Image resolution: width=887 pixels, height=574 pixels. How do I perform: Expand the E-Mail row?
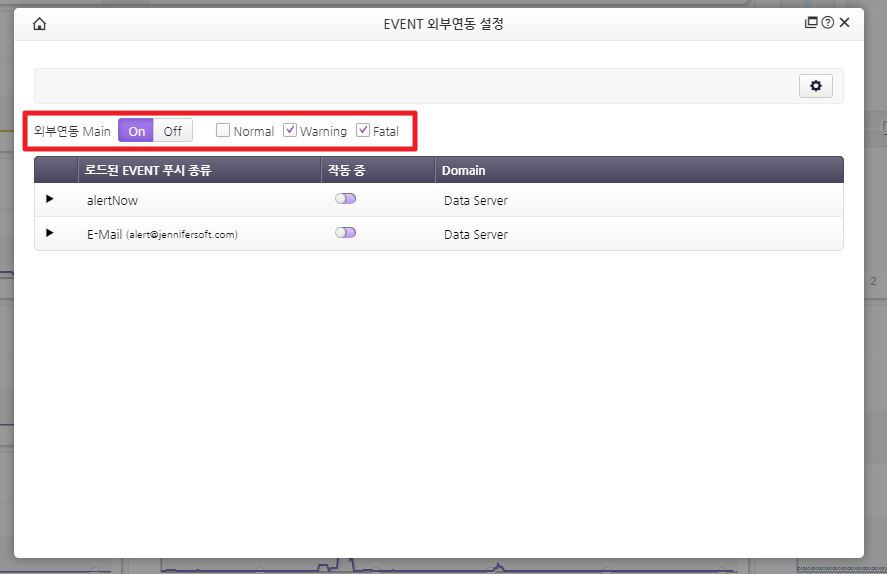pos(50,233)
